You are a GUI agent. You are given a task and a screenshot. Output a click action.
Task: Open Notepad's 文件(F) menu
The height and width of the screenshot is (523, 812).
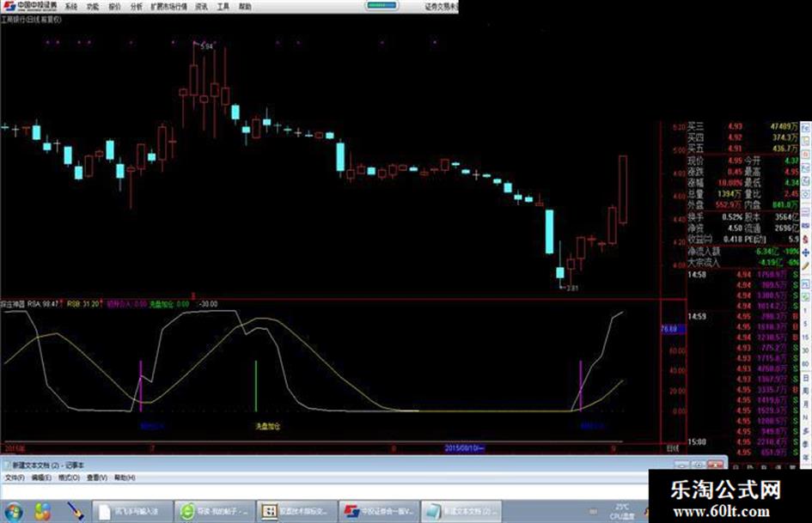15,478
